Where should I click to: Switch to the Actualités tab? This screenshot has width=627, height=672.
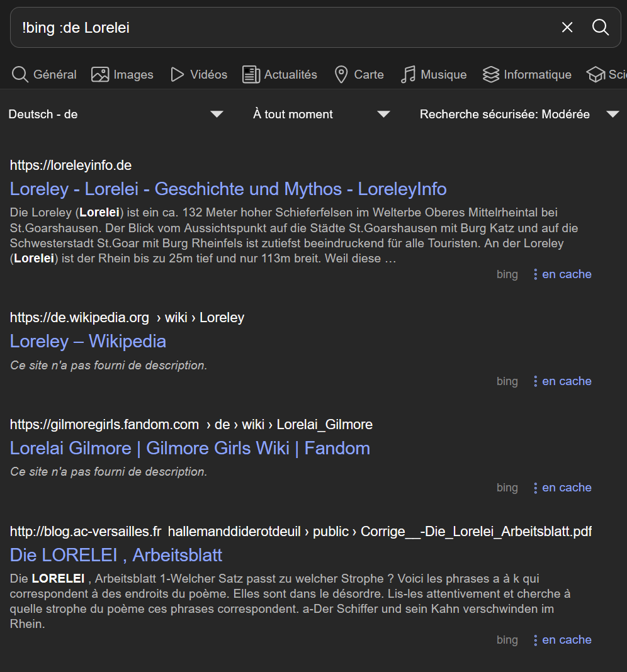(280, 74)
